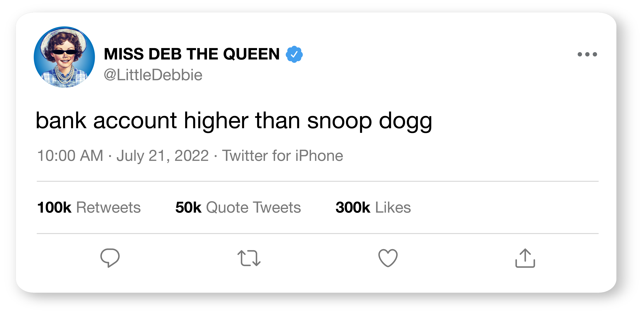View the 50k Quote Tweets list
The height and width of the screenshot is (314, 644).
(238, 207)
